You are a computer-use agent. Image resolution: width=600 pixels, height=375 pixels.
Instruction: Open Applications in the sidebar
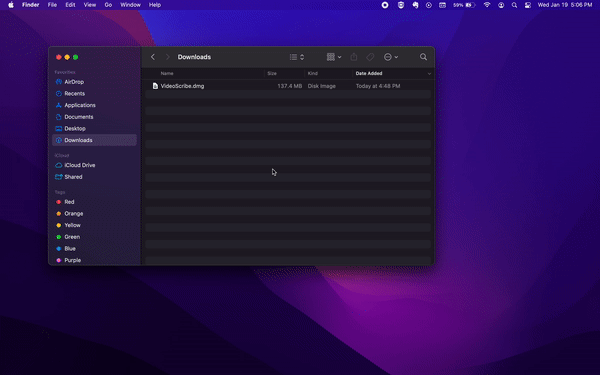pyautogui.click(x=94, y=105)
